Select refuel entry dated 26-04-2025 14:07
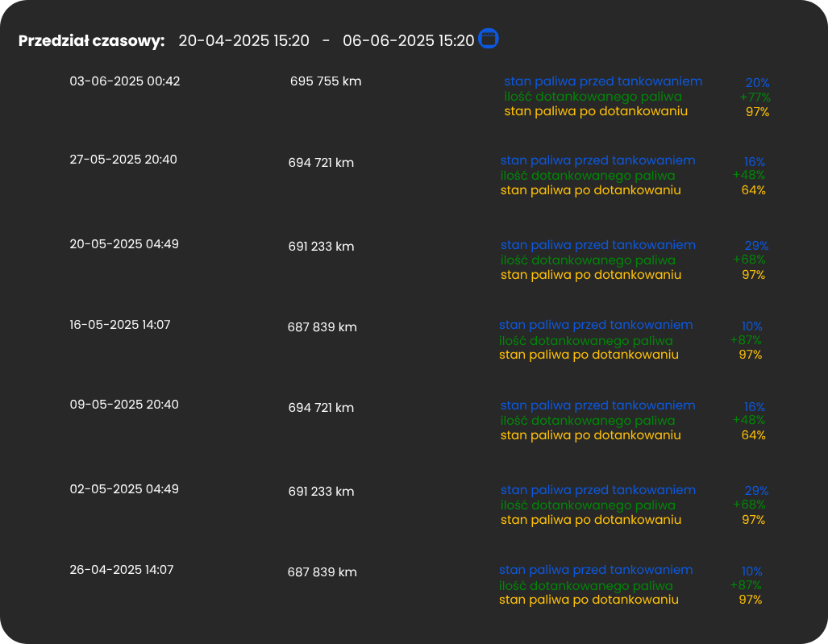This screenshot has width=828, height=644. point(122,570)
